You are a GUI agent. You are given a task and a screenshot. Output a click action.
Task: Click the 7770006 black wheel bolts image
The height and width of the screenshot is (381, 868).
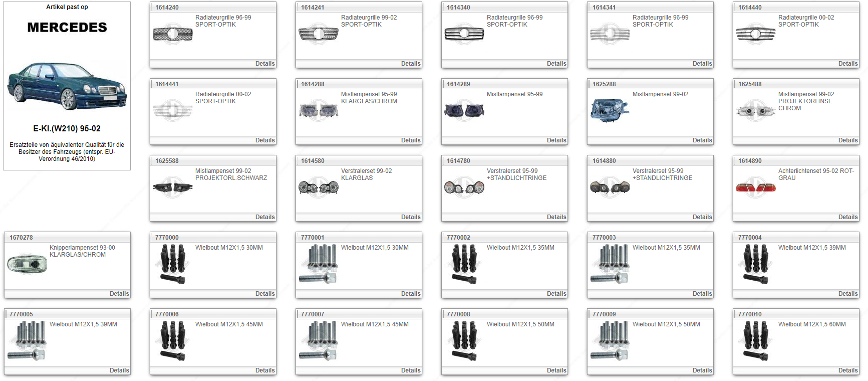point(173,341)
